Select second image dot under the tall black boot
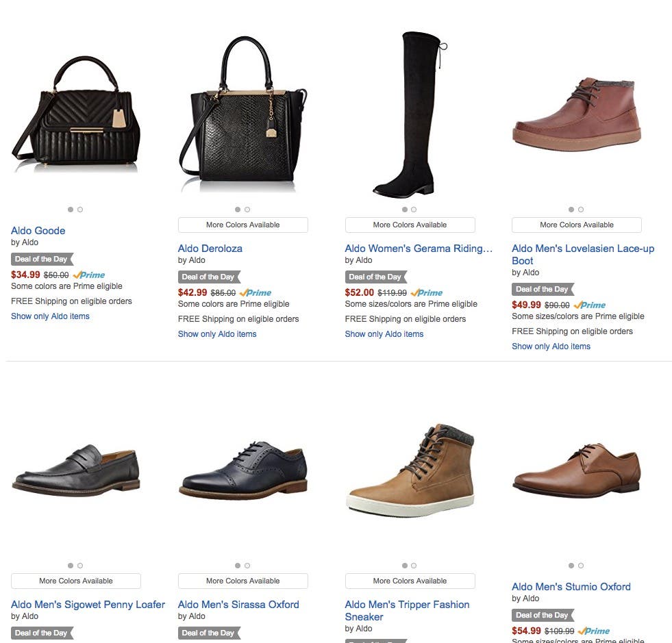Viewport: 672px width, 643px height. click(x=414, y=210)
